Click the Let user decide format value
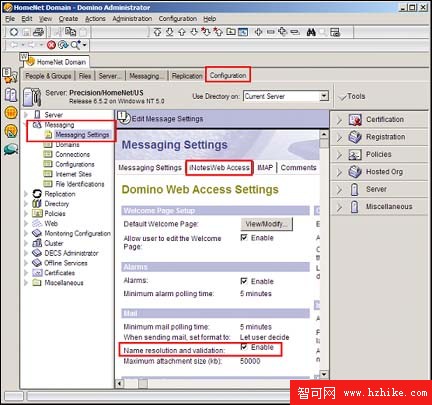Screen dimensions: 432x405 (x=264, y=337)
